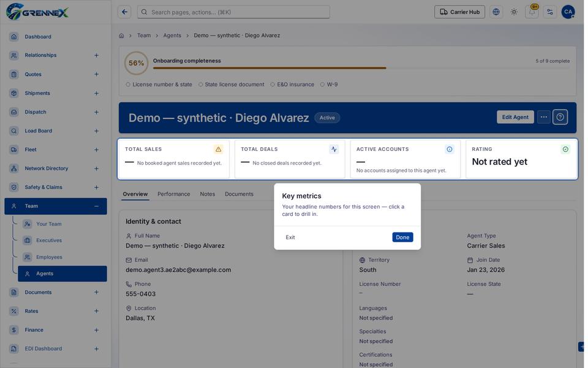Image resolution: width=588 pixels, height=368 pixels.
Task: Click the onboarding completeness progress bar
Action: click(x=361, y=68)
